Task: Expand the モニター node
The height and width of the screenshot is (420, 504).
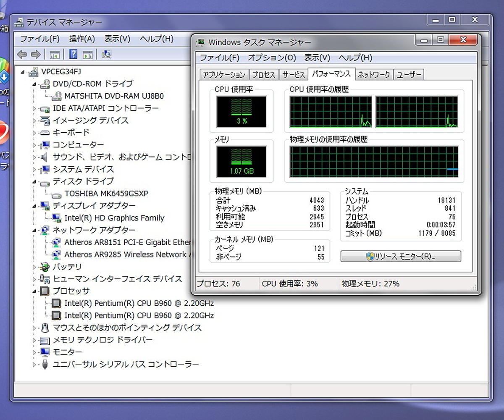Action: coord(34,352)
